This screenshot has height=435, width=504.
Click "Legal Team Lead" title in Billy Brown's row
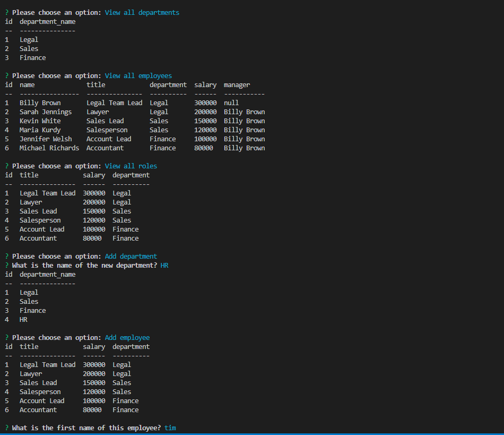(115, 103)
